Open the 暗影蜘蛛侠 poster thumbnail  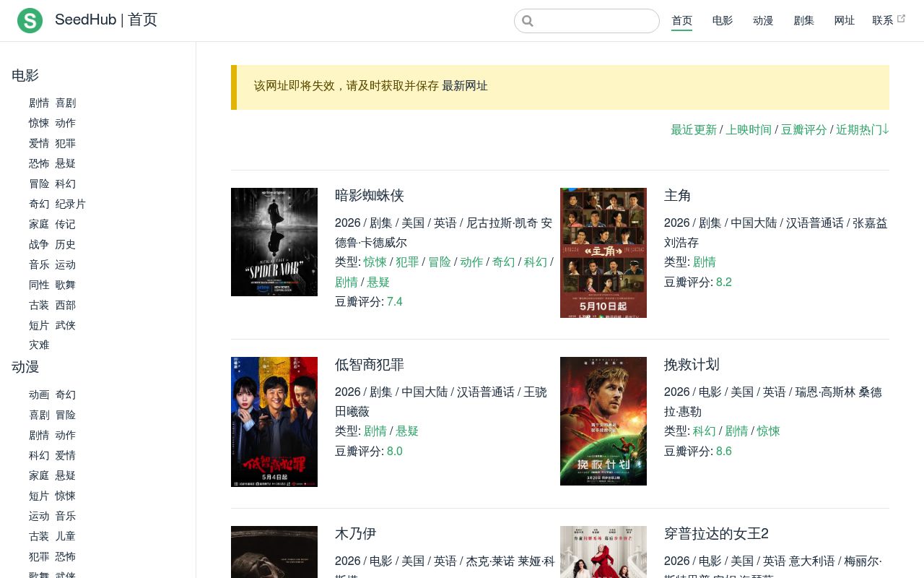coord(274,242)
